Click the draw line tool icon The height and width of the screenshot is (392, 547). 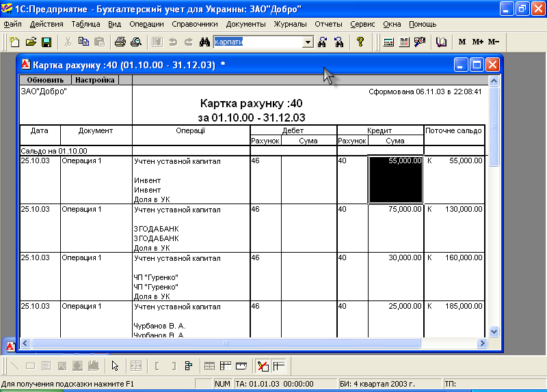(x=14, y=366)
